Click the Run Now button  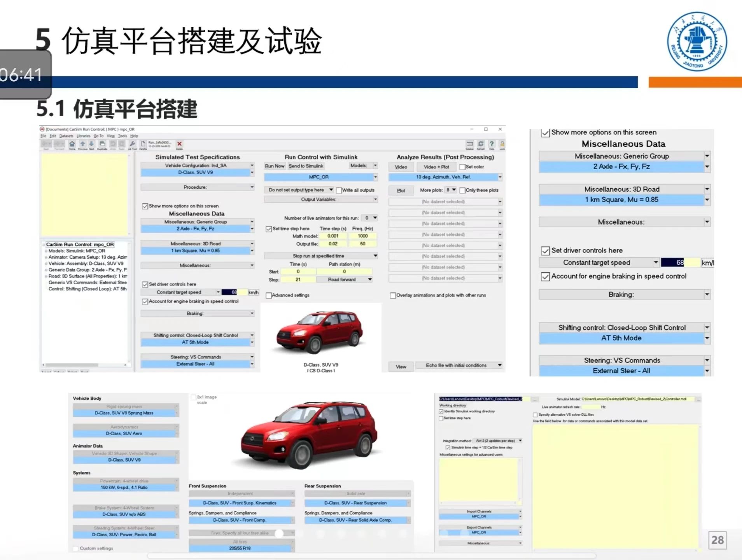275,166
